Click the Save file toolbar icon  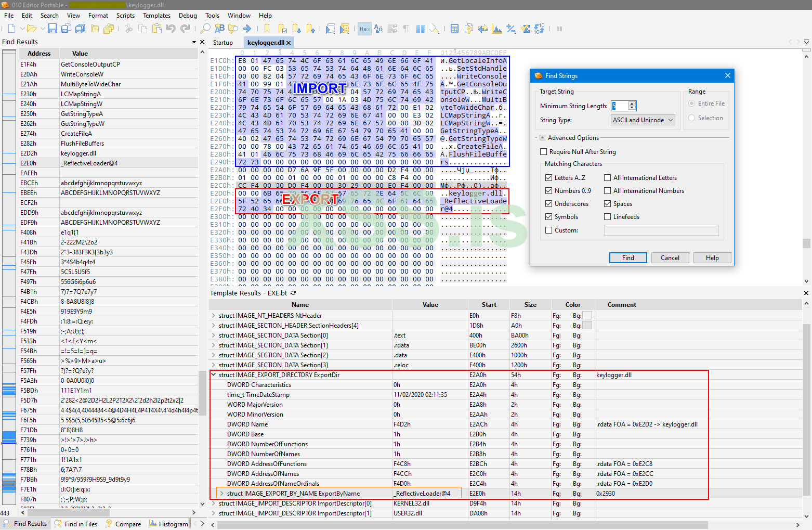coord(52,29)
